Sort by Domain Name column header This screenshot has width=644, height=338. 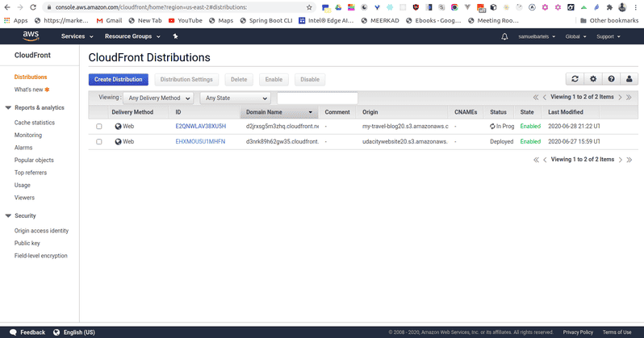tap(279, 112)
